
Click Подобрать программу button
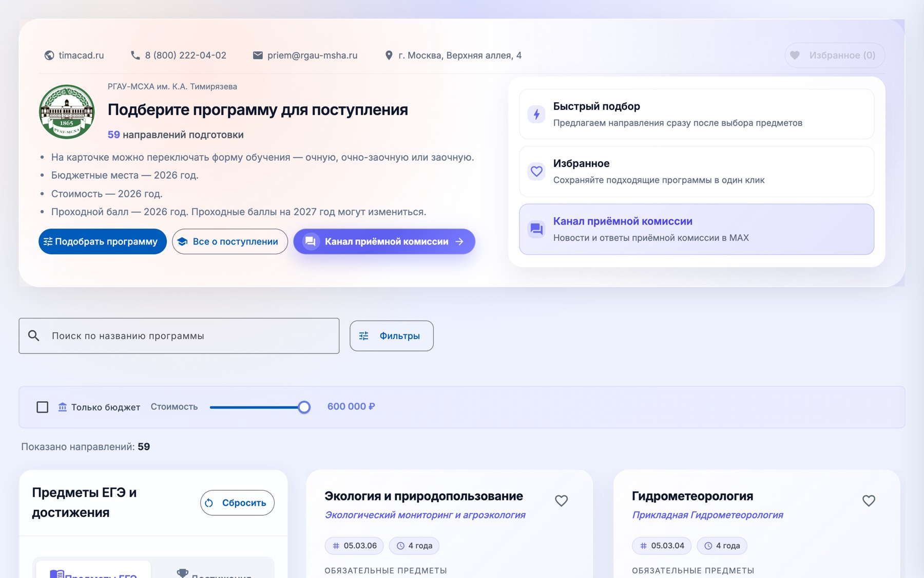click(103, 241)
